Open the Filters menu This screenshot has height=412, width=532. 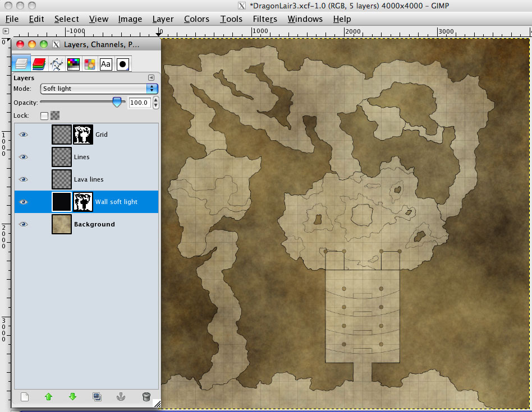click(x=264, y=18)
